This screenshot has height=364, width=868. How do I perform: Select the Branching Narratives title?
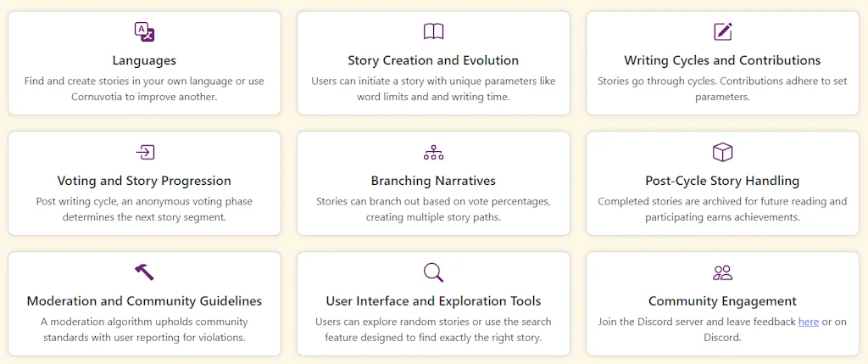(x=433, y=181)
